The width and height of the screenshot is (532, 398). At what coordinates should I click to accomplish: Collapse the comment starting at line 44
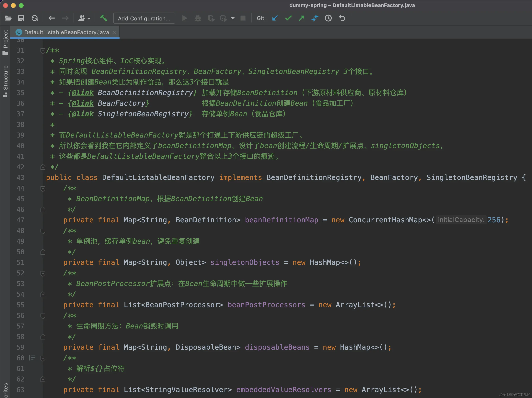[43, 188]
